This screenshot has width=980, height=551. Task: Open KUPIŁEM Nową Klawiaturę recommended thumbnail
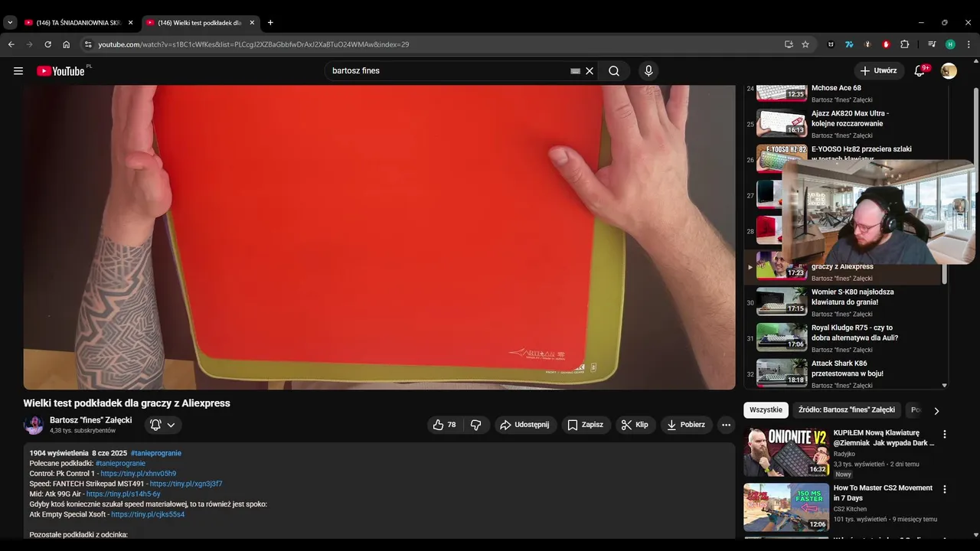pos(786,452)
